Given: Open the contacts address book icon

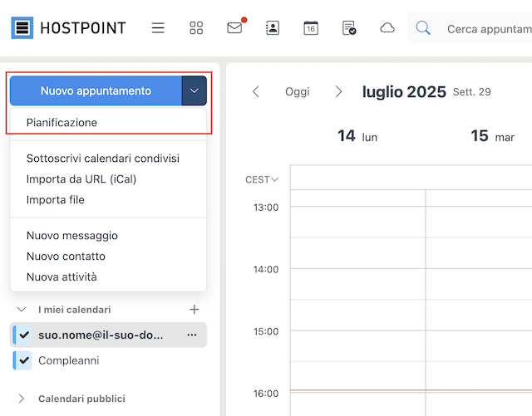Looking at the screenshot, I should (x=273, y=27).
